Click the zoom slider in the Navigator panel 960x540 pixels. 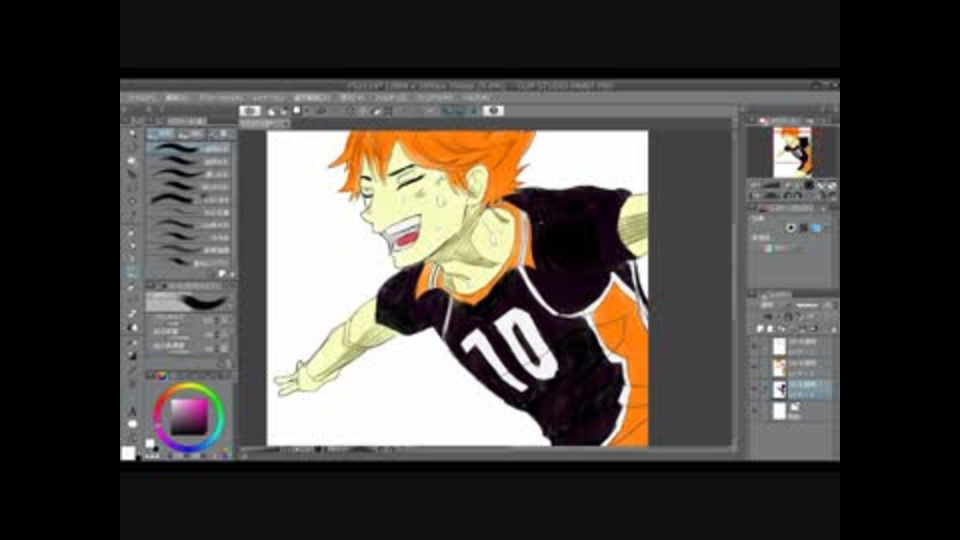(x=770, y=185)
